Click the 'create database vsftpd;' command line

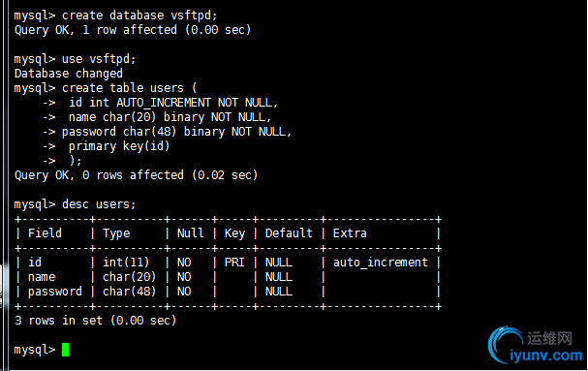[x=115, y=15]
